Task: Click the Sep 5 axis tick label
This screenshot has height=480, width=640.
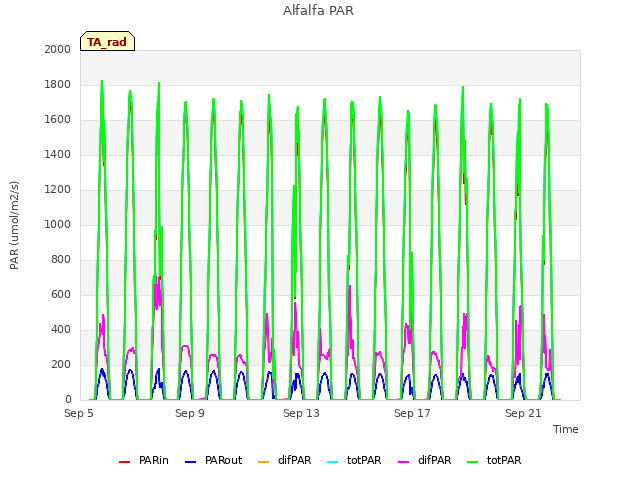Action: click(x=79, y=413)
